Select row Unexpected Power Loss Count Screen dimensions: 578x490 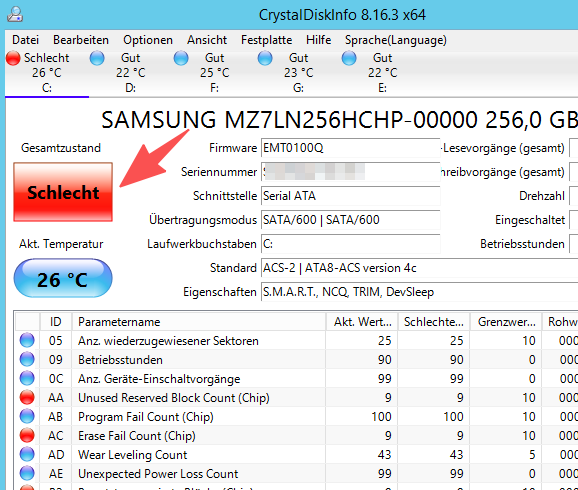point(296,474)
